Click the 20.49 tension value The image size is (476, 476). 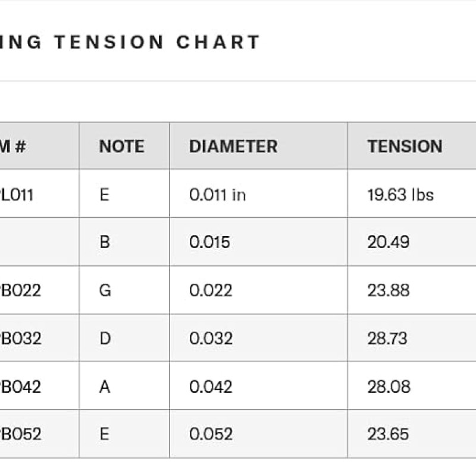389,242
